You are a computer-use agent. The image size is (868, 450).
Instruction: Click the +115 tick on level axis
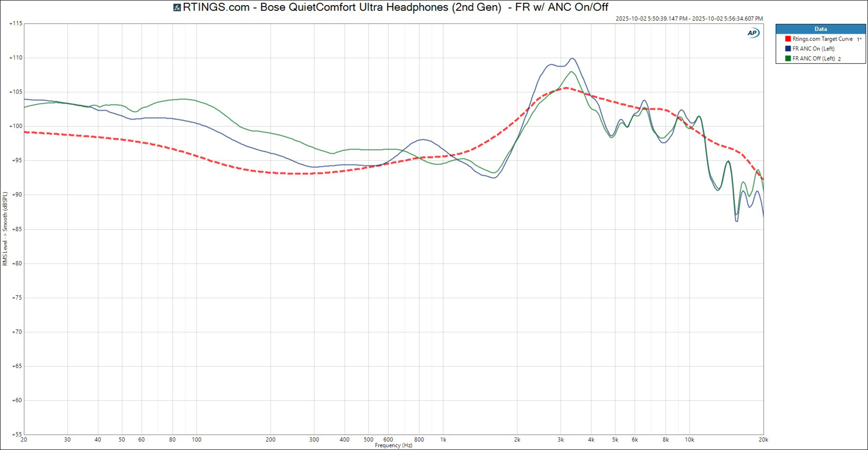tap(16, 24)
